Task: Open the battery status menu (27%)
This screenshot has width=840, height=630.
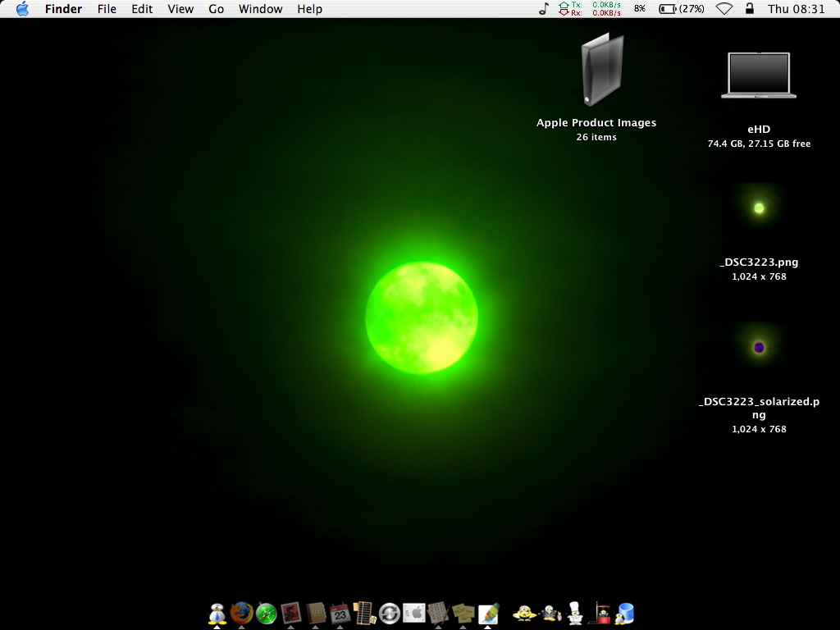Action: 682,9
